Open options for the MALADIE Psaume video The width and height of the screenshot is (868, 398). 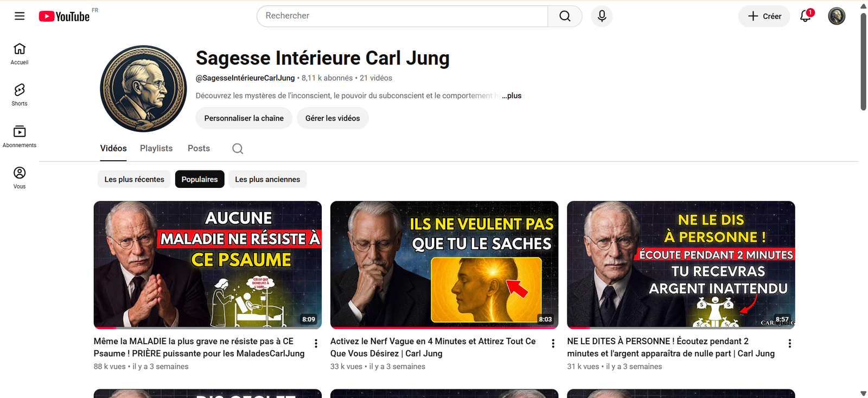click(316, 344)
